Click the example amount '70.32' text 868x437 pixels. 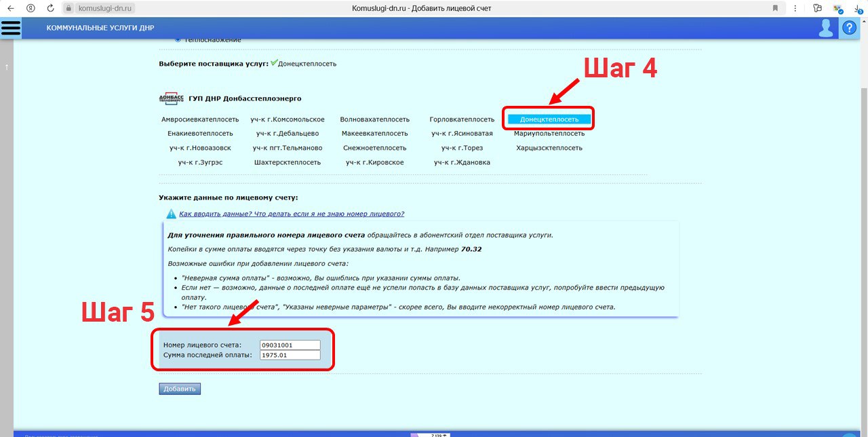[471, 249]
